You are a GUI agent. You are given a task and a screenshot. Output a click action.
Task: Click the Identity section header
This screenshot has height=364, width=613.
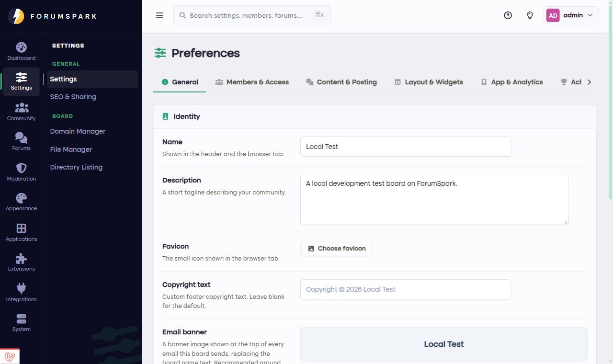(375, 116)
